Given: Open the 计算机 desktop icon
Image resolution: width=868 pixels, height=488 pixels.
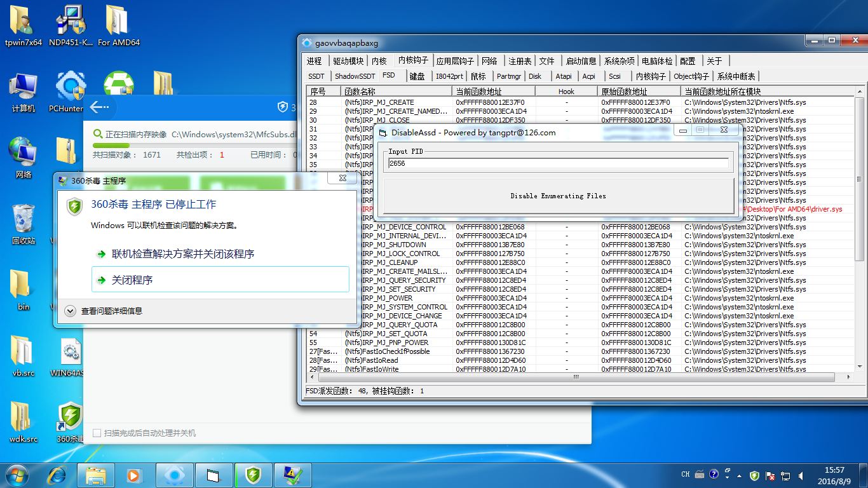Looking at the screenshot, I should tap(24, 93).
